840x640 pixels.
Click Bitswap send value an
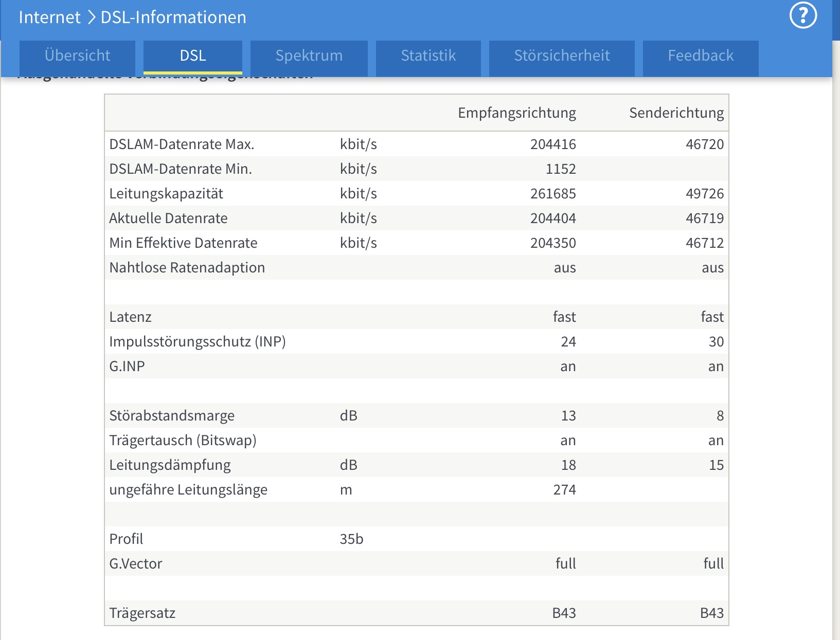(x=716, y=441)
